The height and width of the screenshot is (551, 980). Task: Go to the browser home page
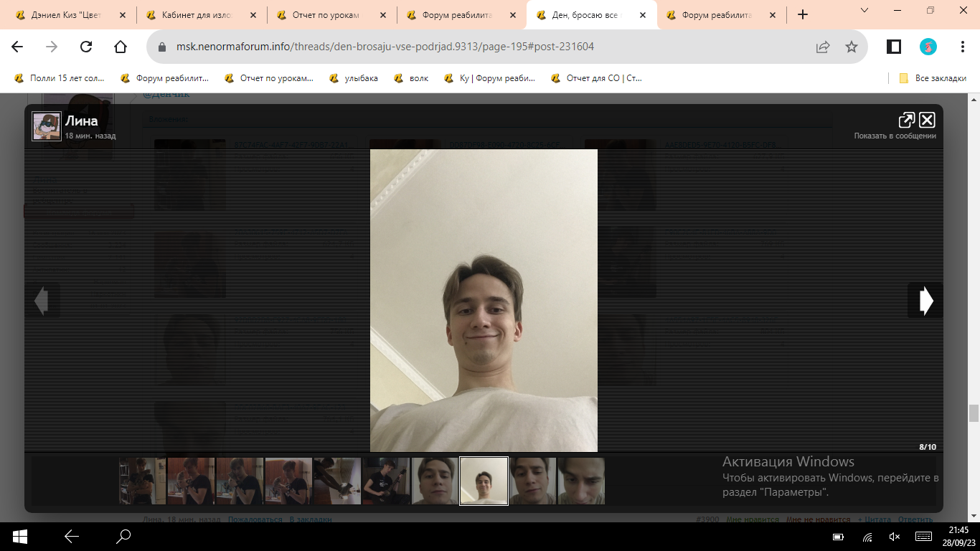pos(121,47)
